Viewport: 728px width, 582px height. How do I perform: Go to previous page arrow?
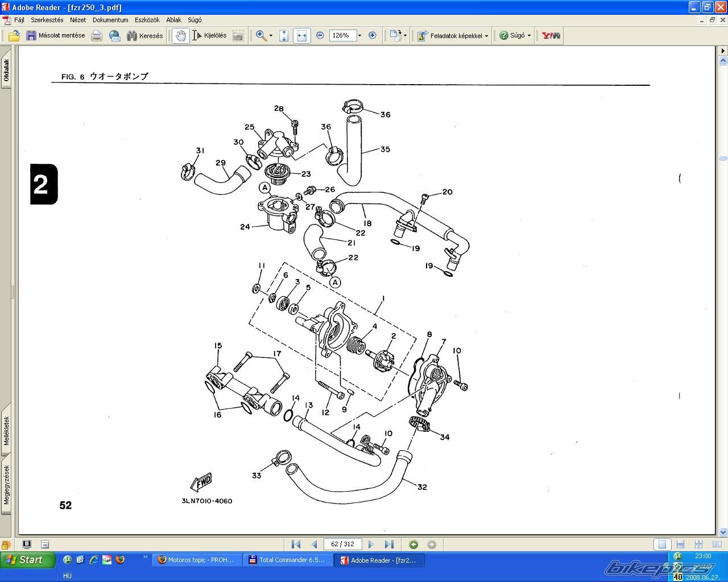(x=314, y=544)
